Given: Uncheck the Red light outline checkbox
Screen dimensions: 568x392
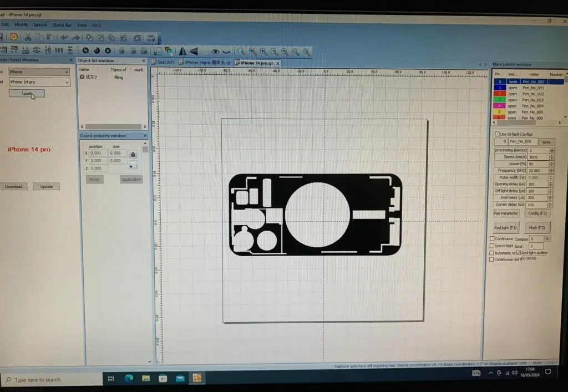Looking at the screenshot, I should [519, 253].
